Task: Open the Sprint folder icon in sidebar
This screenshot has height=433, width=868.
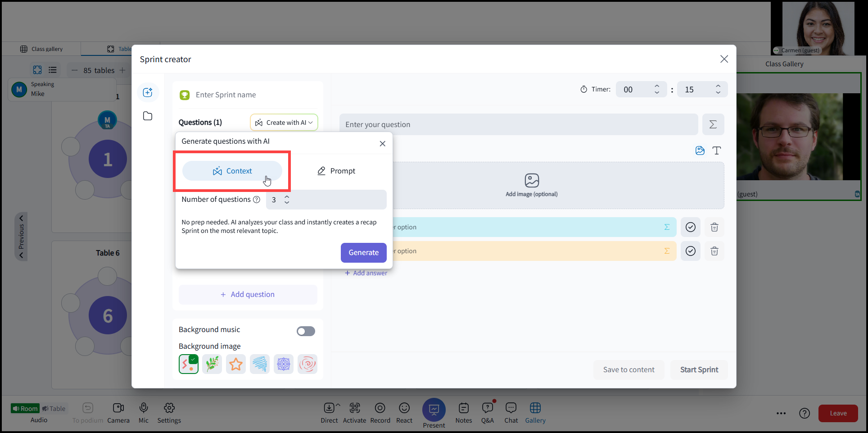Action: coord(148,116)
